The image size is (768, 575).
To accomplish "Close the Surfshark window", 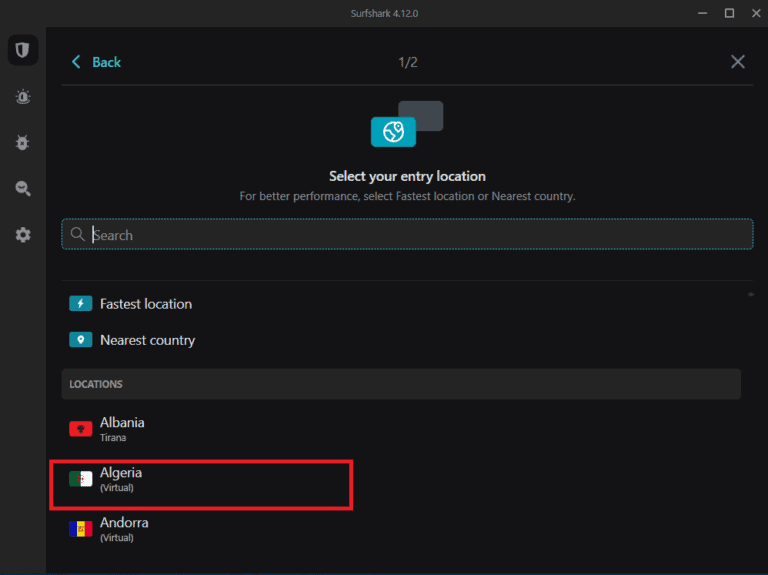I will (x=756, y=13).
